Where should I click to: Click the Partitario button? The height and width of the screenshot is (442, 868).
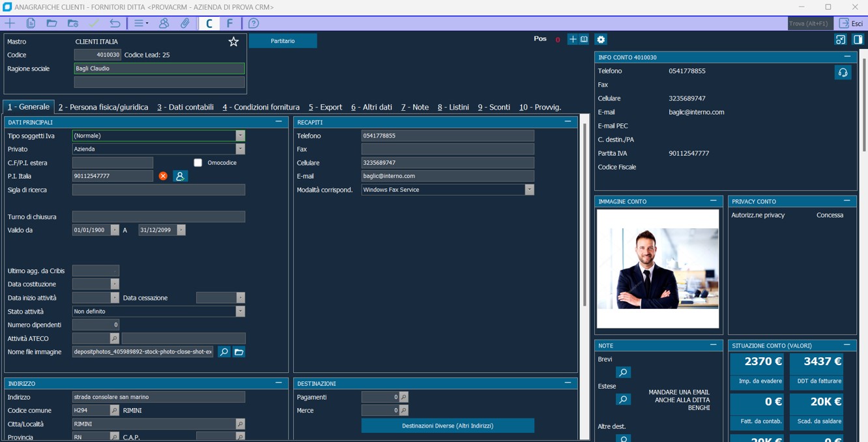(283, 41)
